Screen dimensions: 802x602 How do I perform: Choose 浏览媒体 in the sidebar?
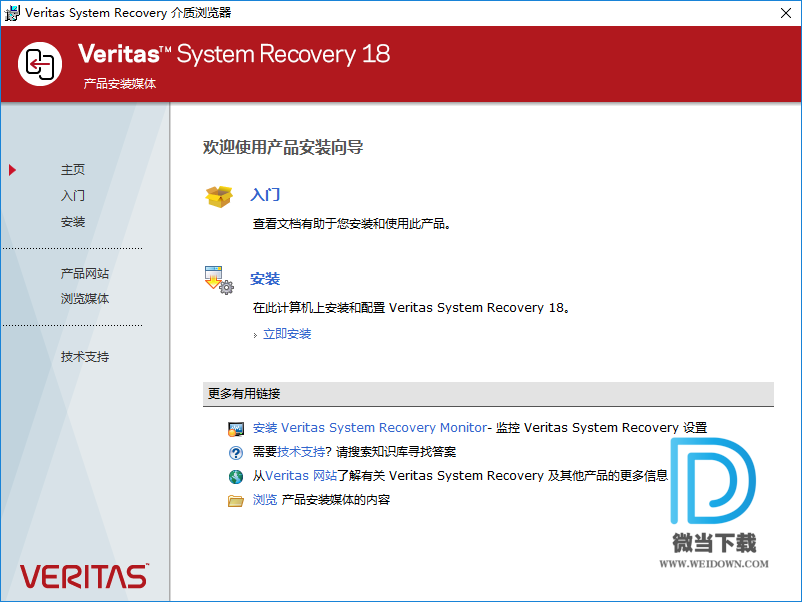click(85, 299)
